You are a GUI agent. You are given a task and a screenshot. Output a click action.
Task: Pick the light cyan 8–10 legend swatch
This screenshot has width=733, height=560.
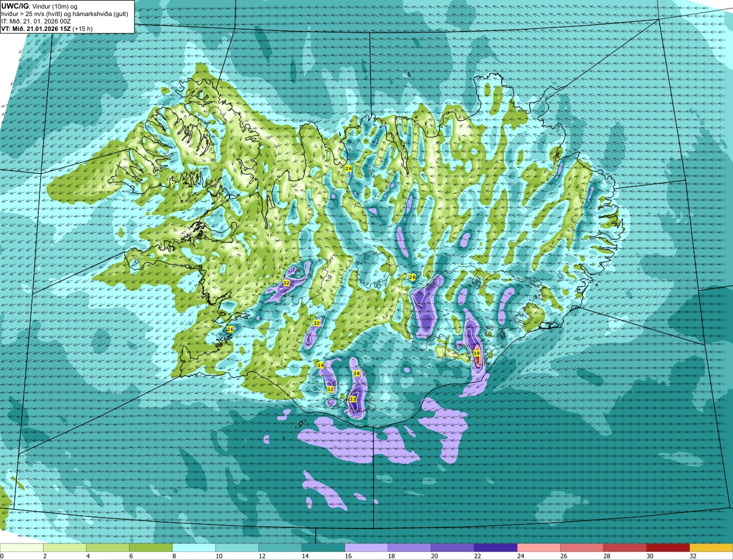pos(194,548)
